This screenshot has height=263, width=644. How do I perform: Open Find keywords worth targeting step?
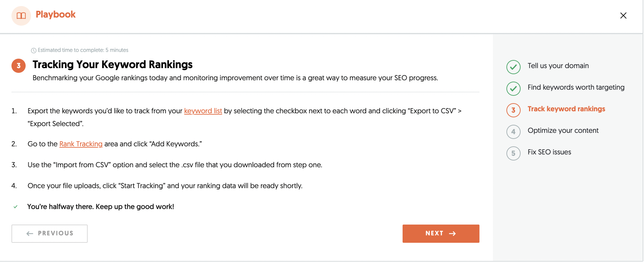[576, 87]
